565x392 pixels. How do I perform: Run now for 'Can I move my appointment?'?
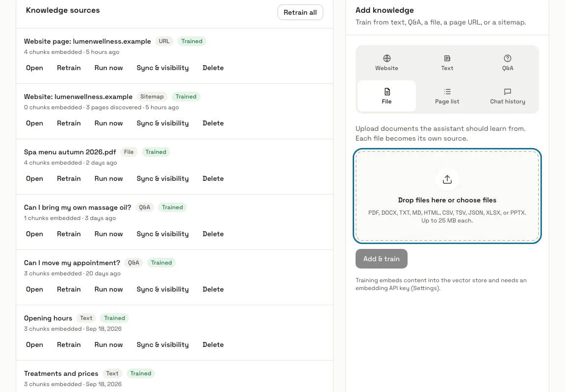coord(108,290)
